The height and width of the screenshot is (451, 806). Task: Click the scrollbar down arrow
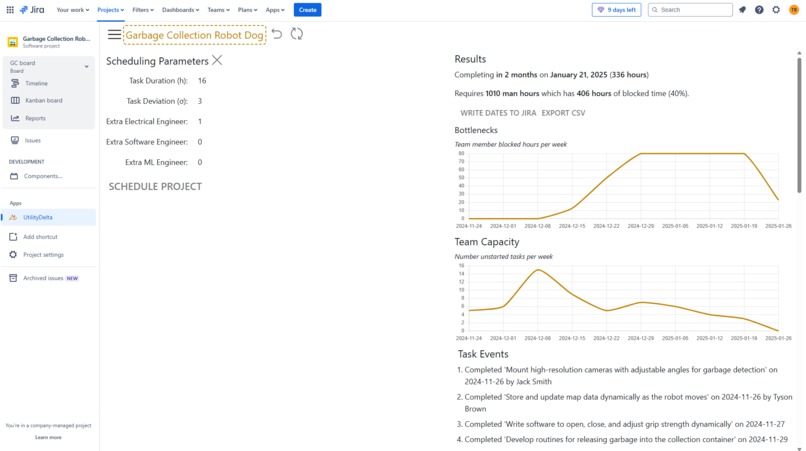[799, 448]
